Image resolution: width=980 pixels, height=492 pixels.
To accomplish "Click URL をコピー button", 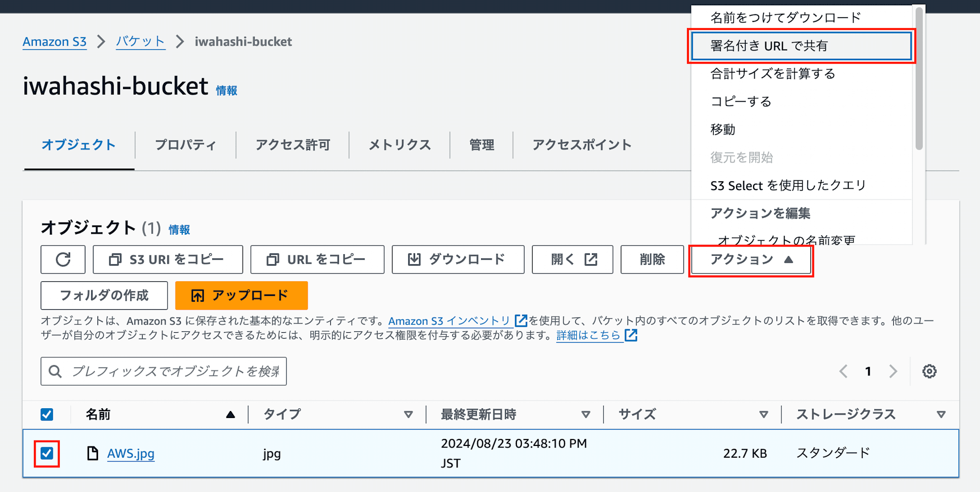I will [x=317, y=259].
